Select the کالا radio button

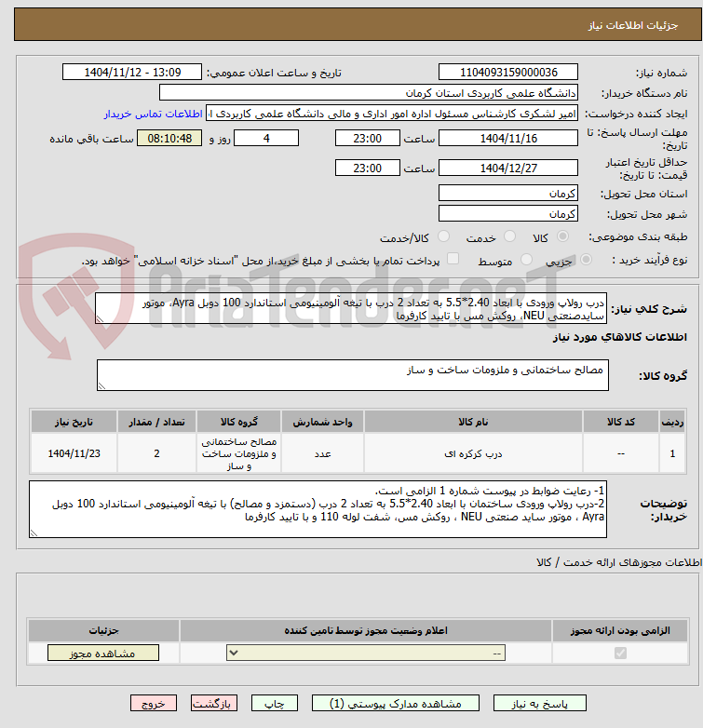point(562,236)
